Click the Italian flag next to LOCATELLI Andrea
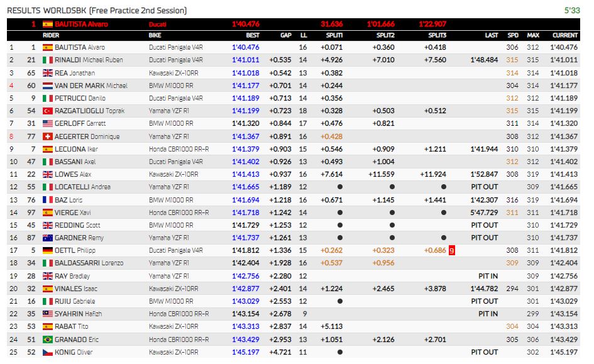 48,187
